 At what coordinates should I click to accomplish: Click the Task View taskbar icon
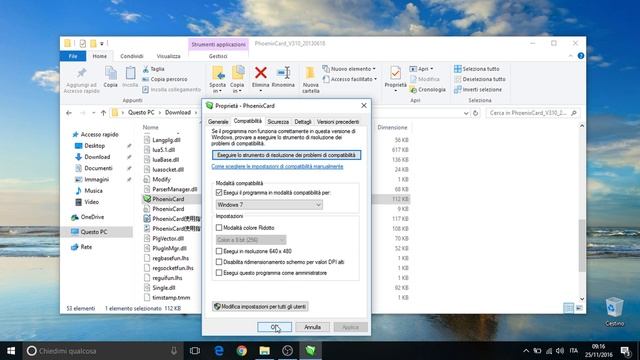(x=195, y=351)
